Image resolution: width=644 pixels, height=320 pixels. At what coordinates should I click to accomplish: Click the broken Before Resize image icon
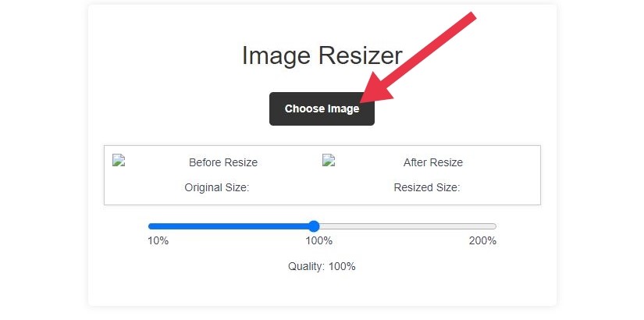click(119, 160)
